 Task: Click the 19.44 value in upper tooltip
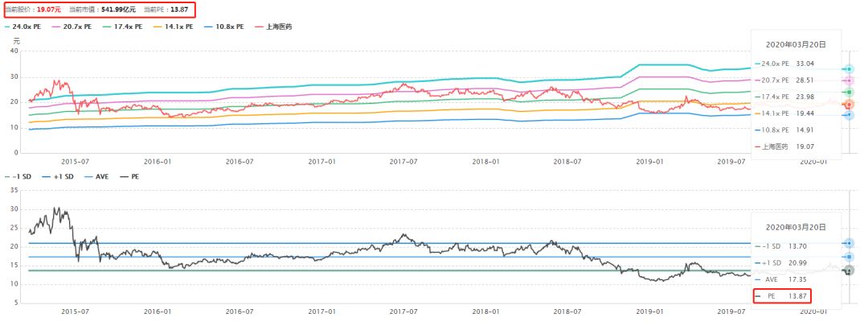(805, 113)
